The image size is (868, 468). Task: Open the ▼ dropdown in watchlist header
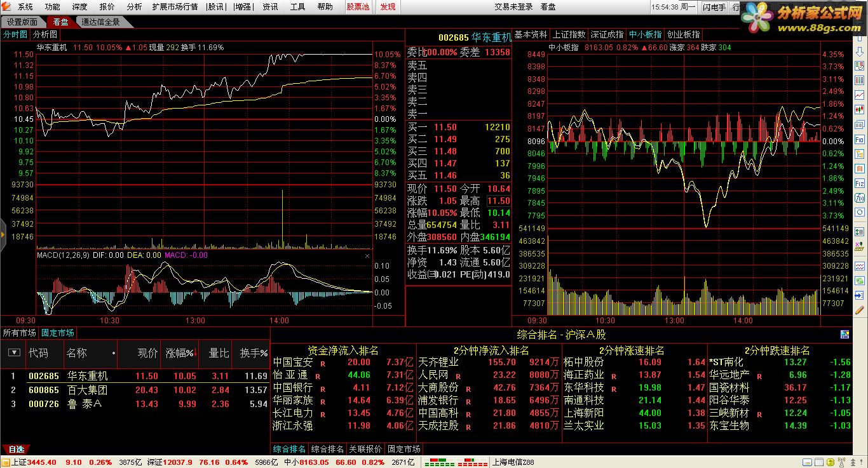pos(13,353)
